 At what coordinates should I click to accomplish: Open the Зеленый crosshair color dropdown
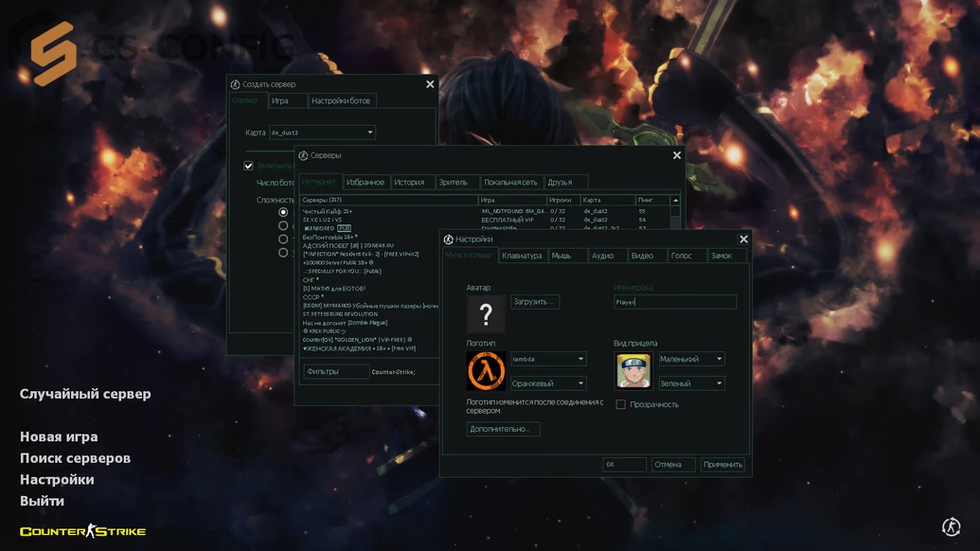point(691,383)
